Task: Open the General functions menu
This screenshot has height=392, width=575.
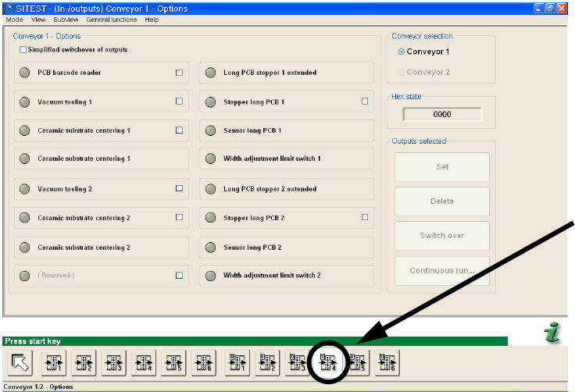Action: point(112,20)
